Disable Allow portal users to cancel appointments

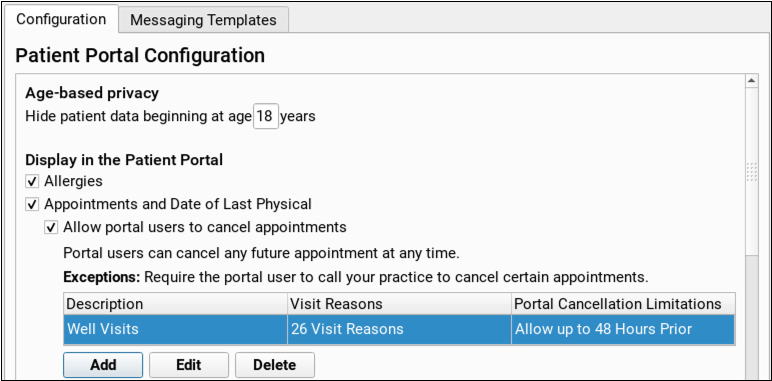(x=51, y=228)
